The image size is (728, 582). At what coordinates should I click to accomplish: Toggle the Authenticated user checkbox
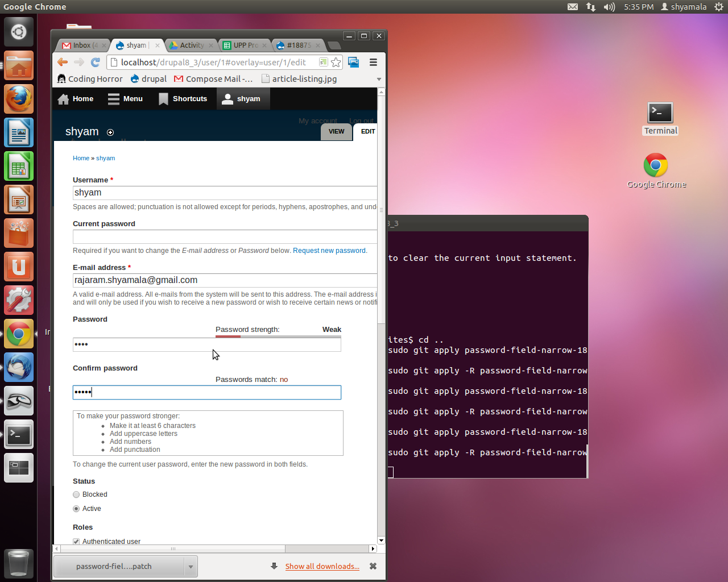coord(76,542)
